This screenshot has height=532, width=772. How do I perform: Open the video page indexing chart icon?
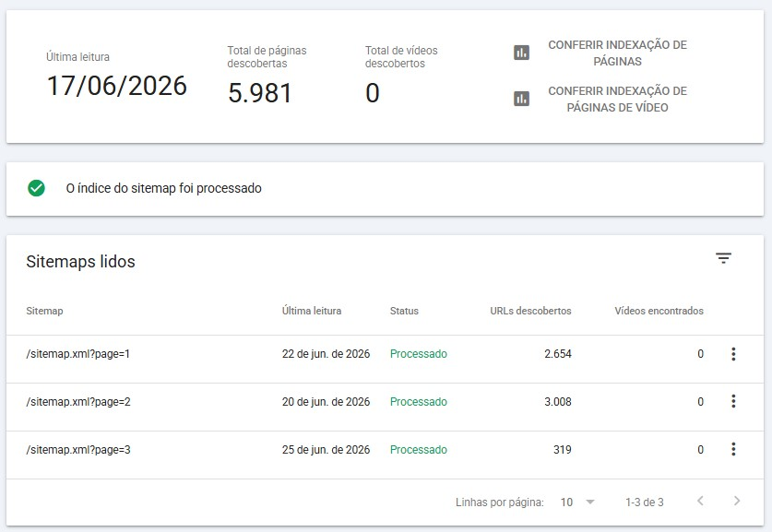pos(521,99)
